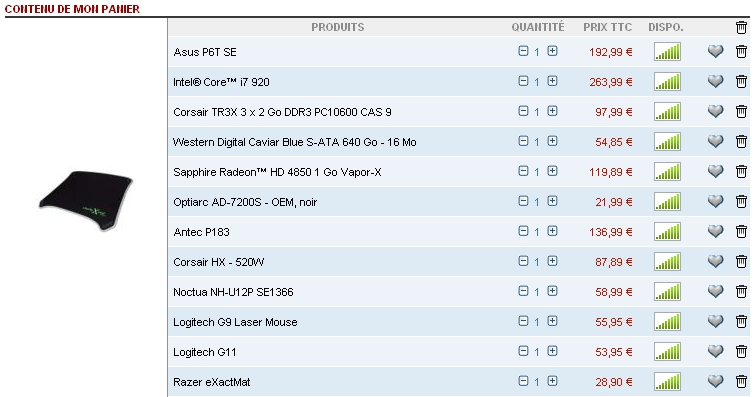Add Antec P183 to favorites heart
This screenshot has height=397, width=755.
point(716,231)
